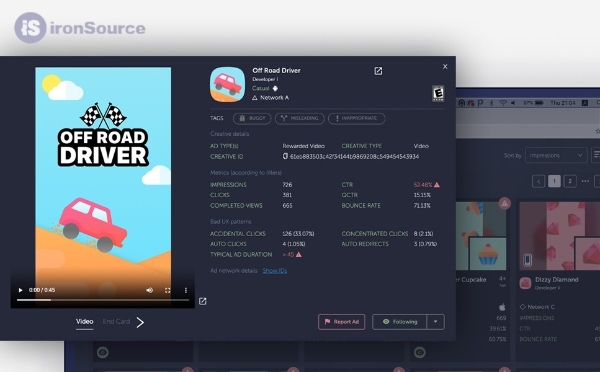Seek along the video progress bar
The width and height of the screenshot is (600, 372).
pyautogui.click(x=103, y=300)
